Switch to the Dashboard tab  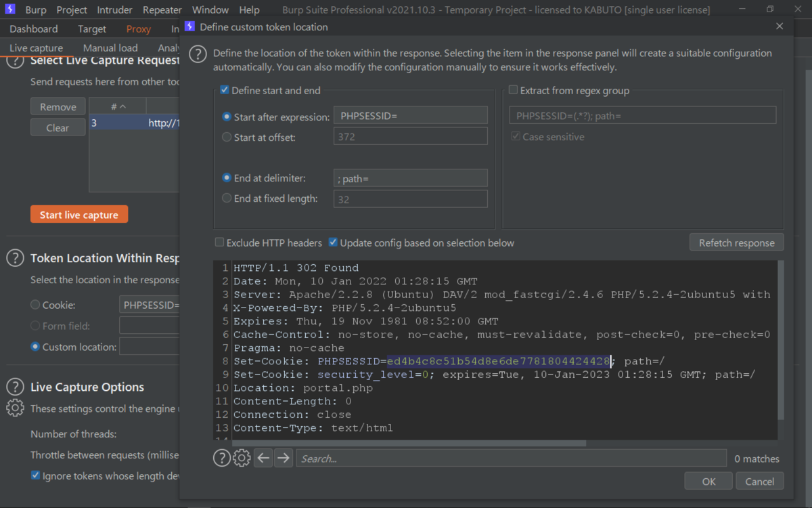(x=34, y=29)
